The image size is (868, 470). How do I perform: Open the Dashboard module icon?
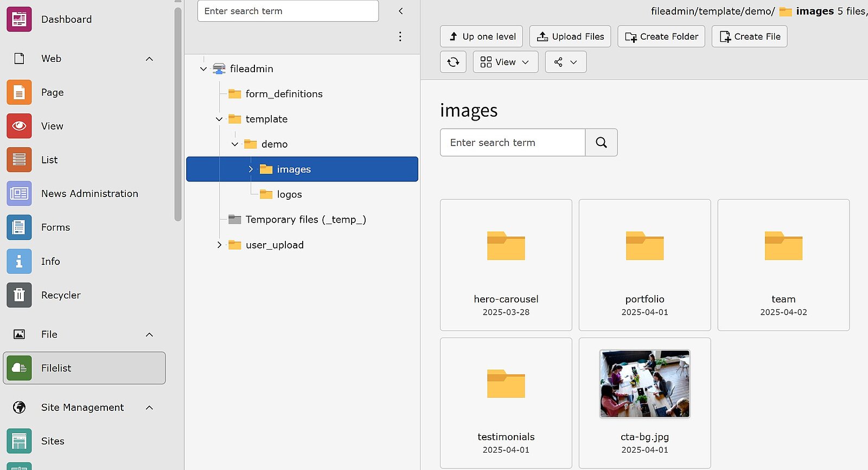click(x=19, y=20)
